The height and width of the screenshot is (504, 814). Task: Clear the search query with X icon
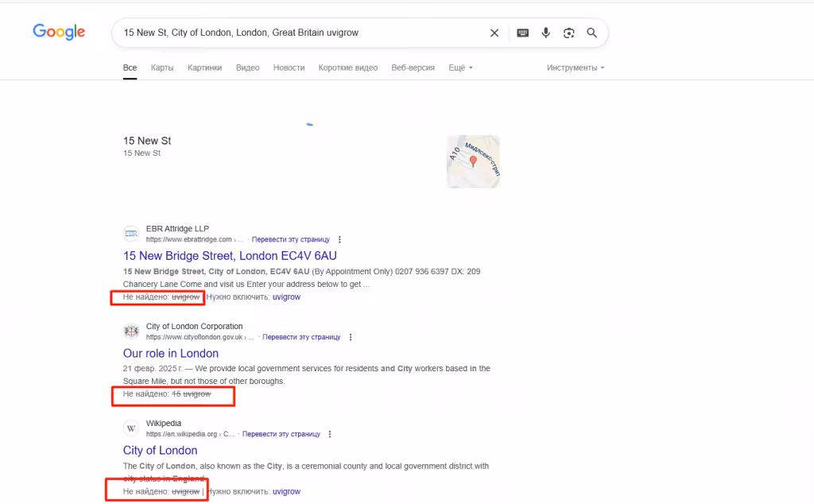point(494,33)
